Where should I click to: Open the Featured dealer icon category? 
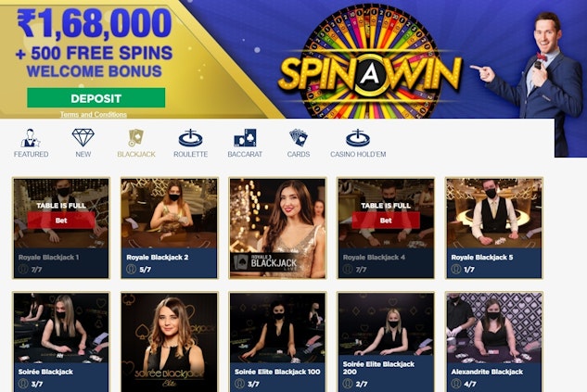(x=31, y=138)
